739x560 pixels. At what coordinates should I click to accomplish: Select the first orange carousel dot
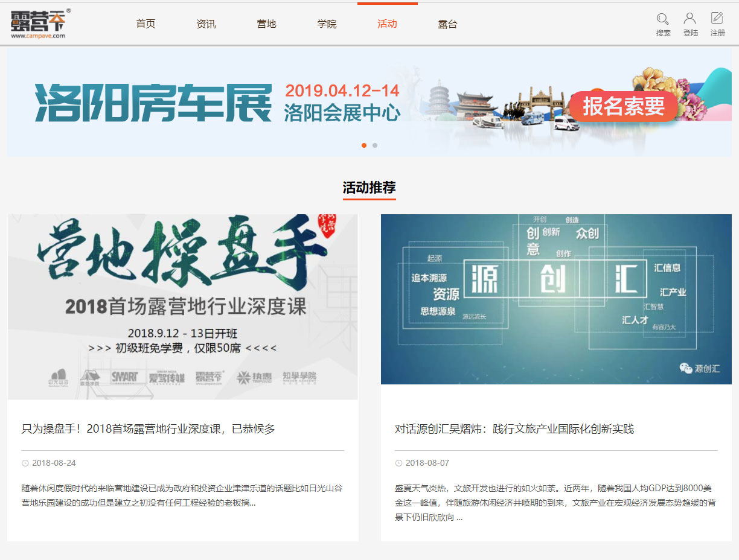[x=364, y=145]
